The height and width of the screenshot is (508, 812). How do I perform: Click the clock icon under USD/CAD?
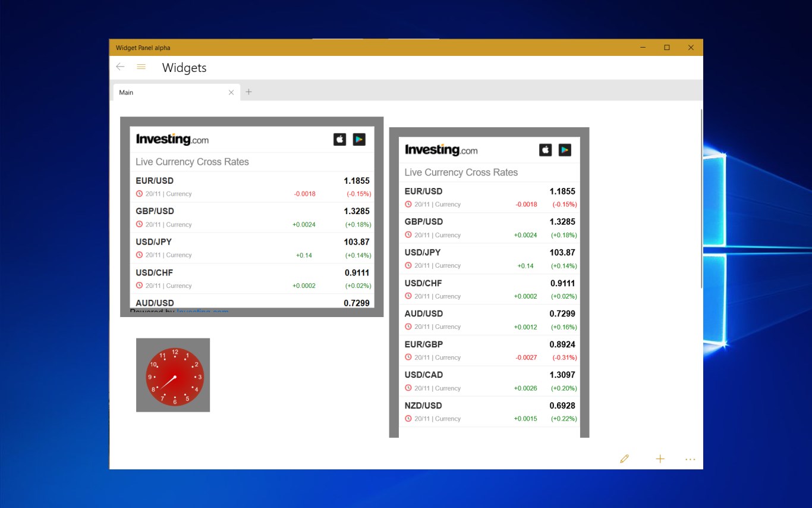(x=408, y=388)
